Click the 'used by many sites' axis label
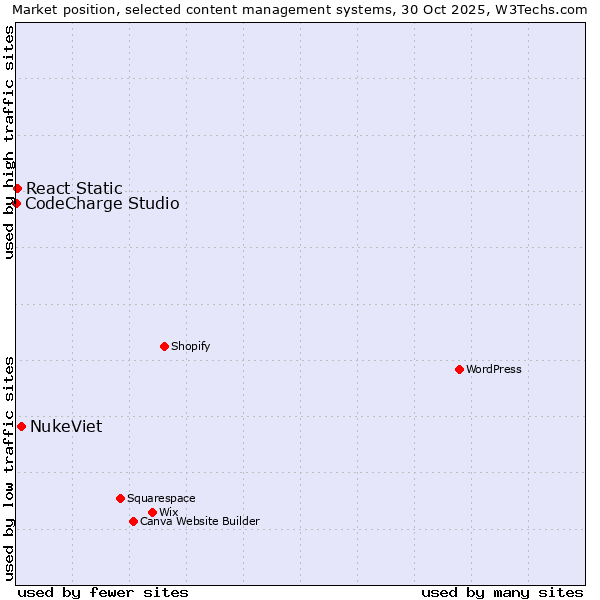Viewport: 600px width, 600px height. 502,592
